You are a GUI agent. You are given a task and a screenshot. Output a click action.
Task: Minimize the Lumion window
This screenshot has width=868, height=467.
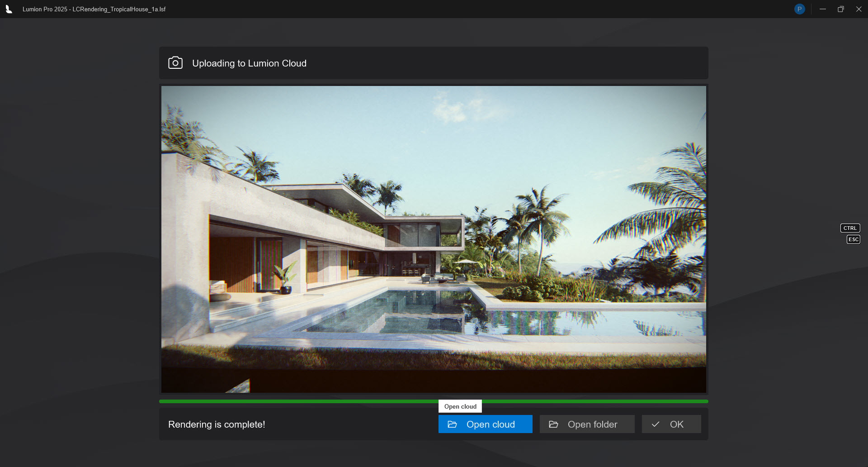[x=823, y=9]
